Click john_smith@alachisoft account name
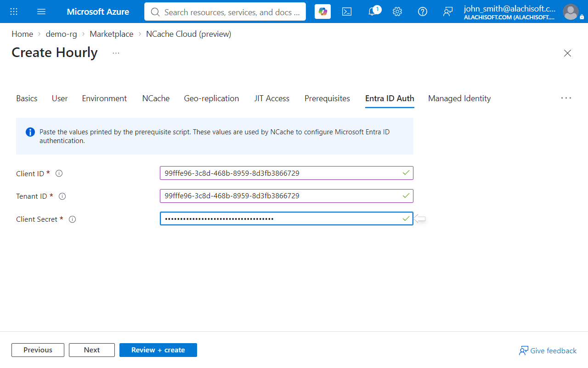Image resolution: width=588 pixels, height=368 pixels. [509, 8]
